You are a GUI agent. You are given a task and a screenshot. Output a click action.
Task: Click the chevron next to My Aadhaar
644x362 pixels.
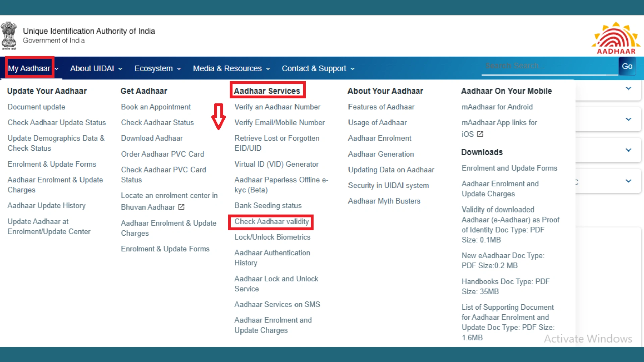57,69
